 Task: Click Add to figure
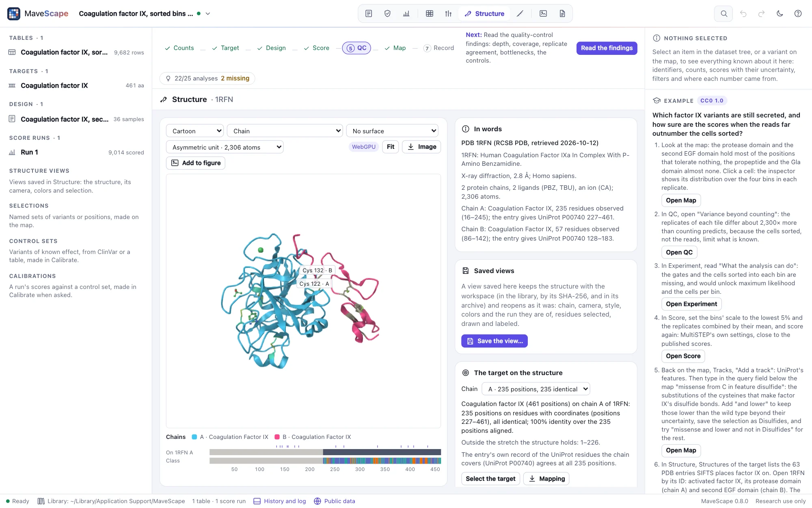(x=196, y=163)
